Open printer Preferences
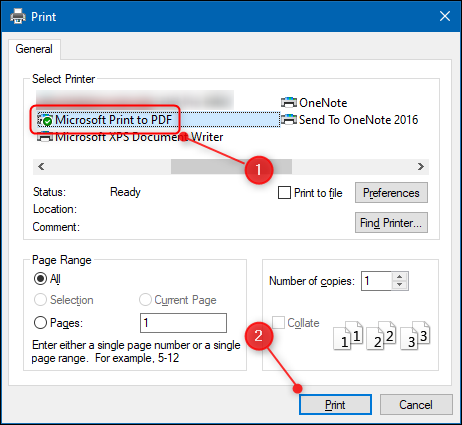 pyautogui.click(x=391, y=193)
